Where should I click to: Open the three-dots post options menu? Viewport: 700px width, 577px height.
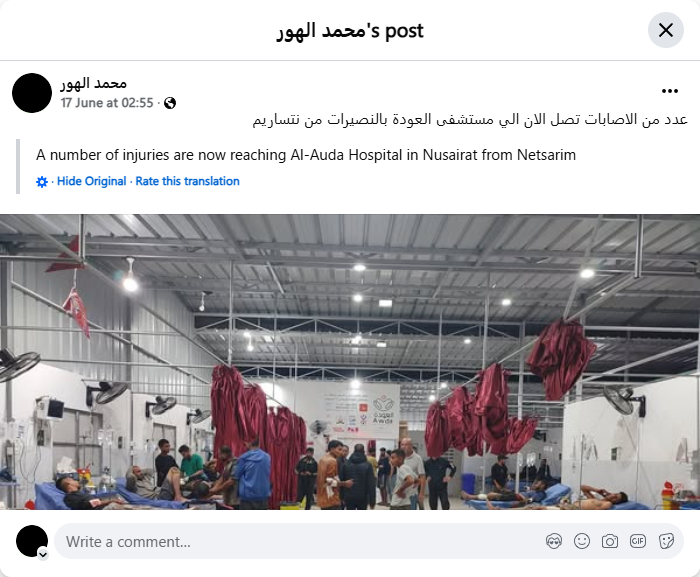point(670,91)
